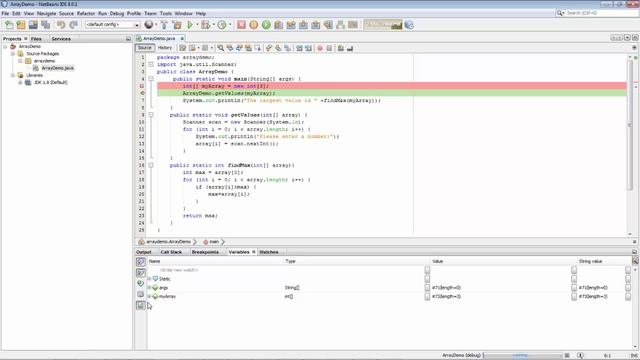The image size is (640, 360).
Task: Click the Save All toolbar icon
Action: pyautogui.click(x=45, y=25)
